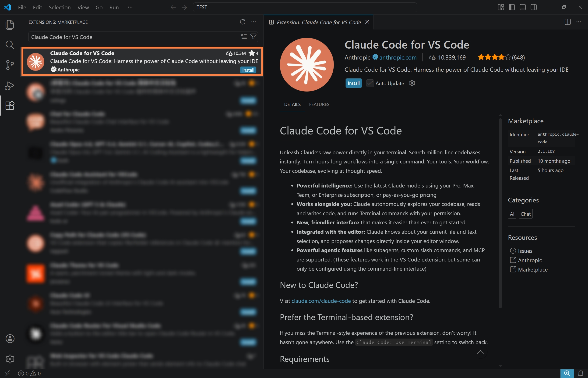Select the identifier anthropic.claude-code text
588x378 pixels.
click(558, 138)
